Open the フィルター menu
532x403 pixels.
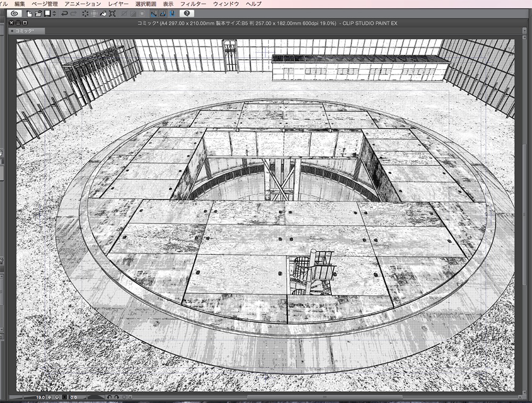[x=193, y=4]
